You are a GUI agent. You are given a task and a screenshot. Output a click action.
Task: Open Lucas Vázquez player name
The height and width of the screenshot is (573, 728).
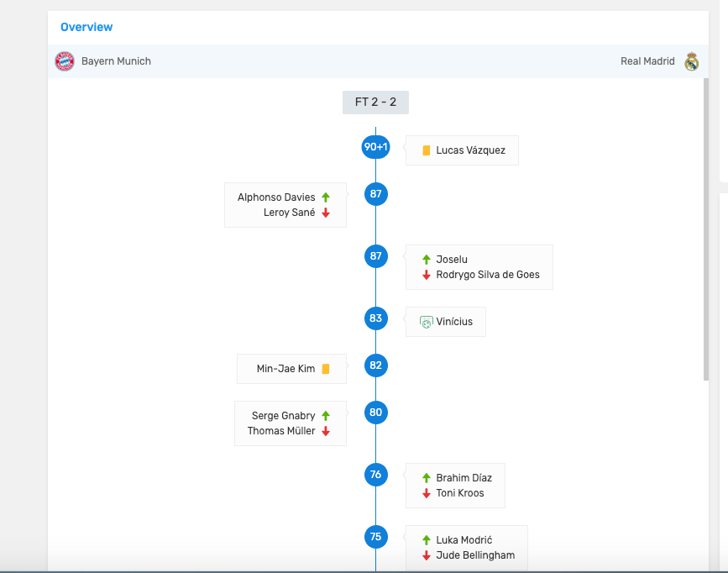coord(470,150)
